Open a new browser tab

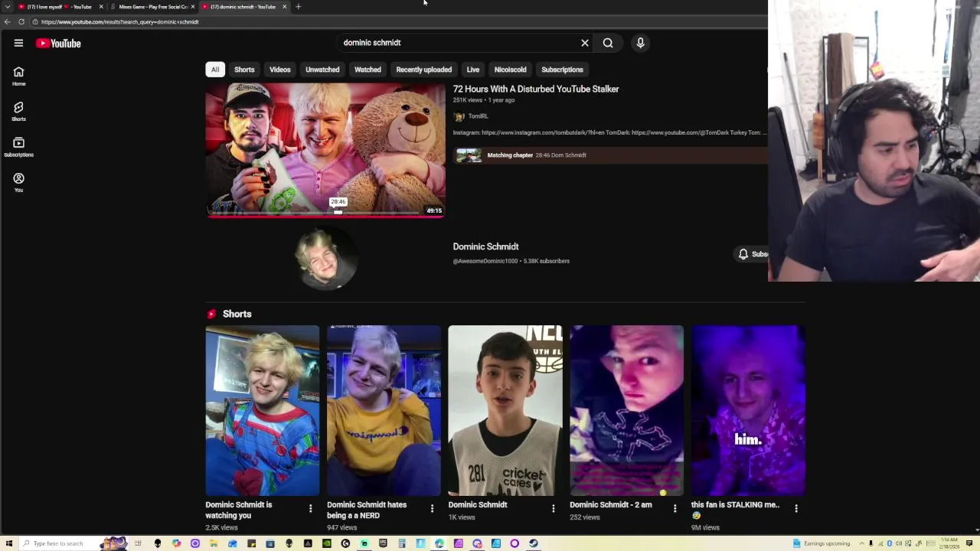point(299,7)
